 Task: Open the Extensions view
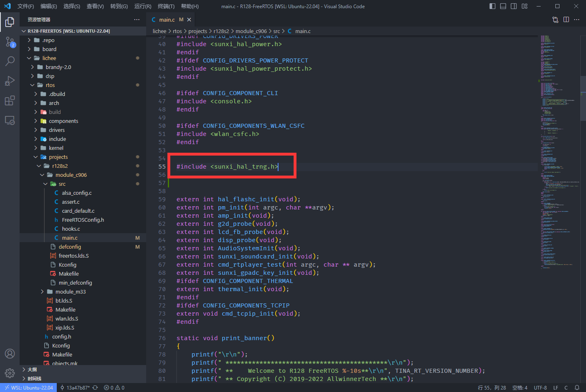click(10, 100)
